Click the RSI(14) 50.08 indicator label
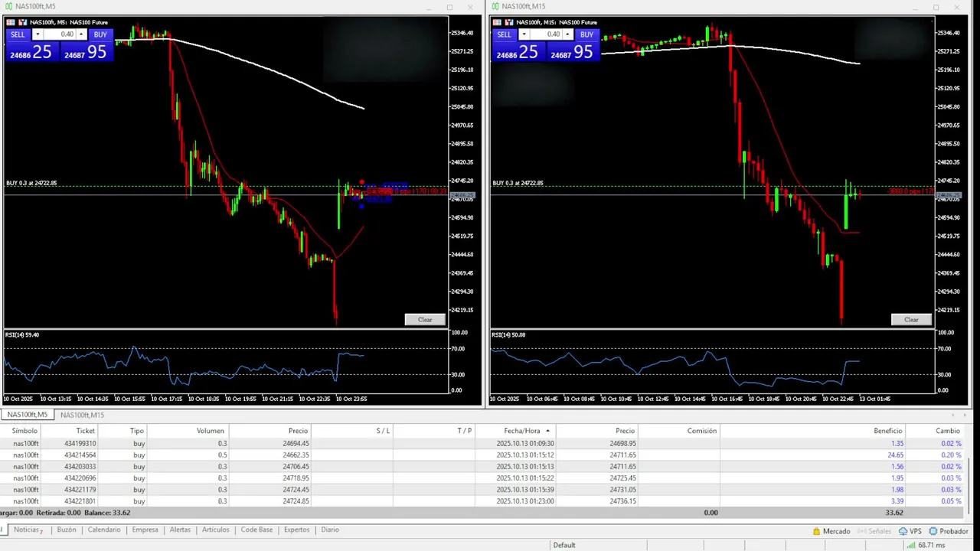This screenshot has width=980, height=551. click(x=508, y=334)
